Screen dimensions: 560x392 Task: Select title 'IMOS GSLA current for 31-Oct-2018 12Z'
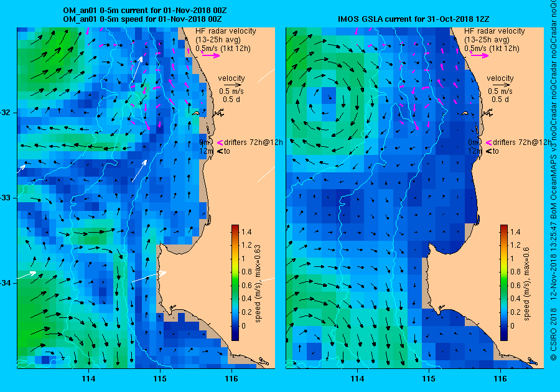414,19
